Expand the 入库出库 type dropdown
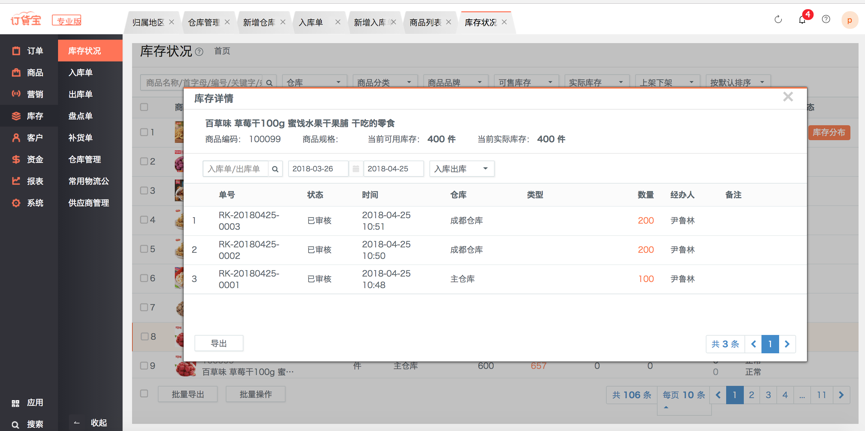This screenshot has height=431, width=865. (x=461, y=169)
